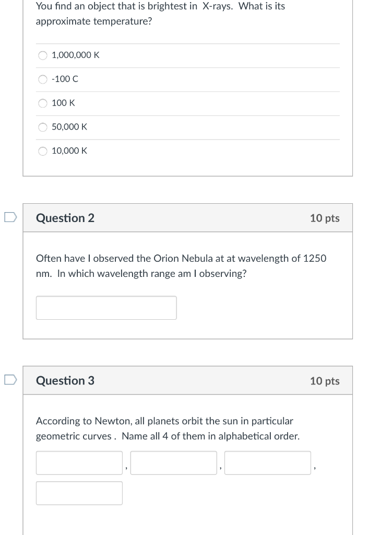
Task: Focus the Question 2 answer text box
Action: click(106, 308)
